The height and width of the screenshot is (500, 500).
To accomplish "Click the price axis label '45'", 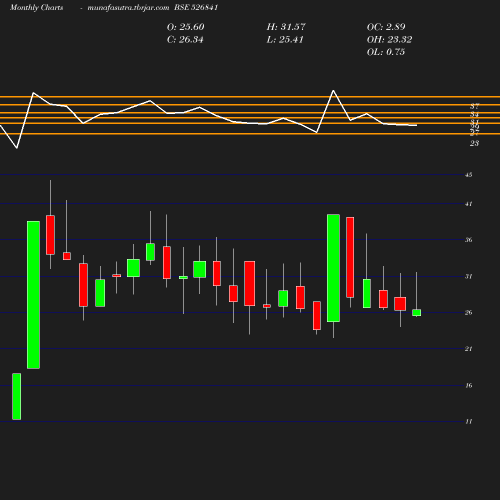I will pyautogui.click(x=469, y=175).
